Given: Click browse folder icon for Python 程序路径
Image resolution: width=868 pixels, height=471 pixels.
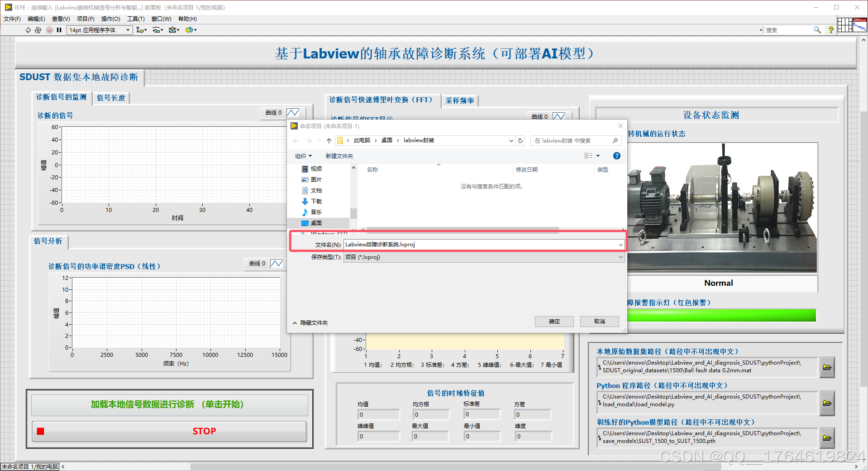Looking at the screenshot, I should [x=827, y=403].
